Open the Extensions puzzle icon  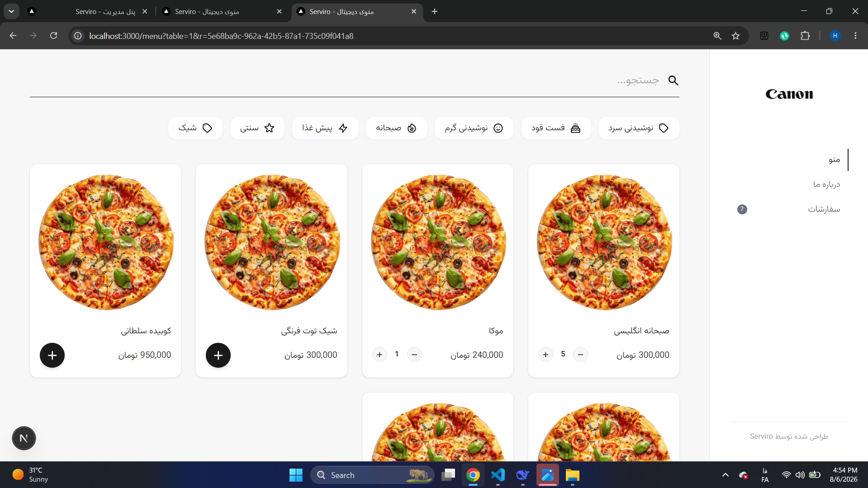[x=805, y=36]
